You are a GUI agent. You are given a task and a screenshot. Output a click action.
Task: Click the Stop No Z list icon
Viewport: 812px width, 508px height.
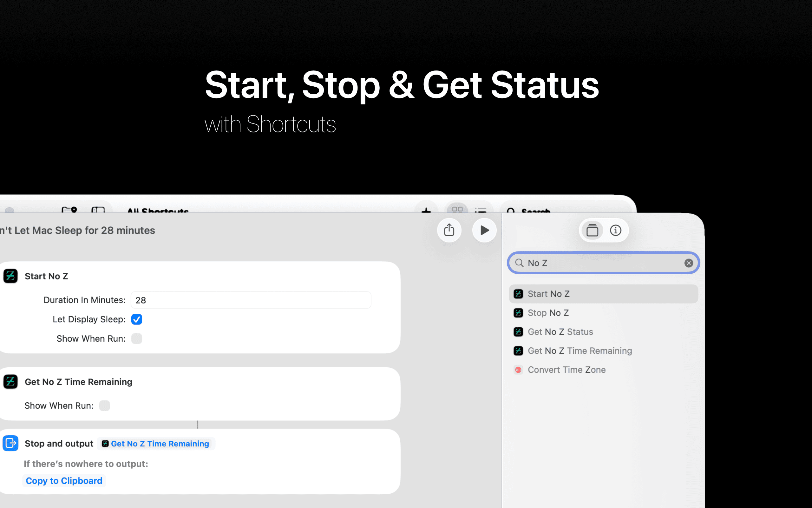tap(518, 313)
